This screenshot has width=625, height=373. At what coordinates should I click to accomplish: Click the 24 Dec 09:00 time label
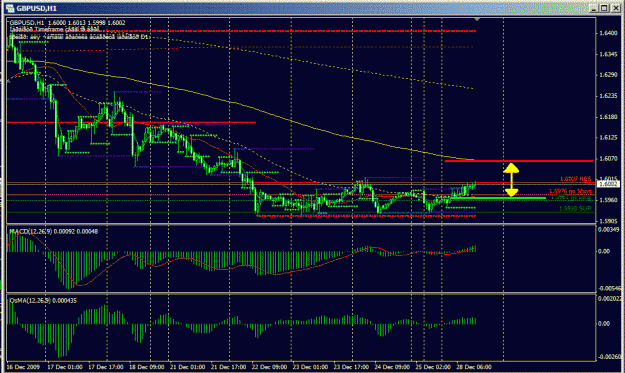392,367
